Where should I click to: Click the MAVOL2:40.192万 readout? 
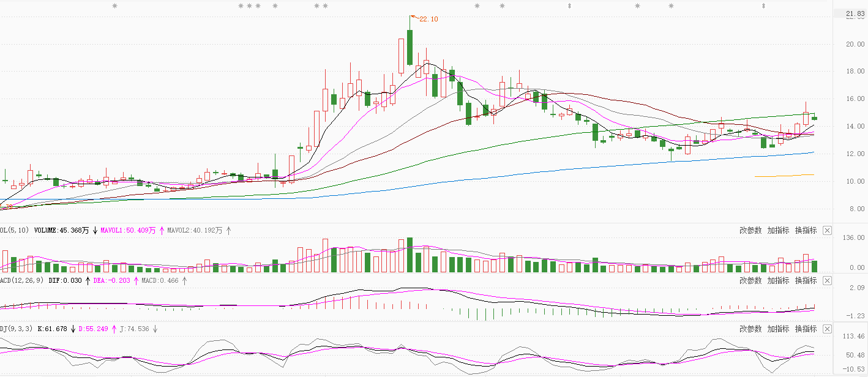195,231
